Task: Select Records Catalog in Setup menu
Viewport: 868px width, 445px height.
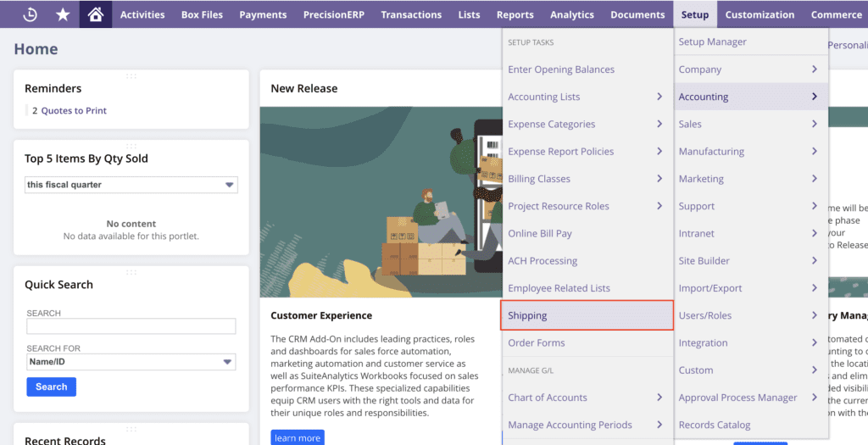Action: [x=714, y=425]
